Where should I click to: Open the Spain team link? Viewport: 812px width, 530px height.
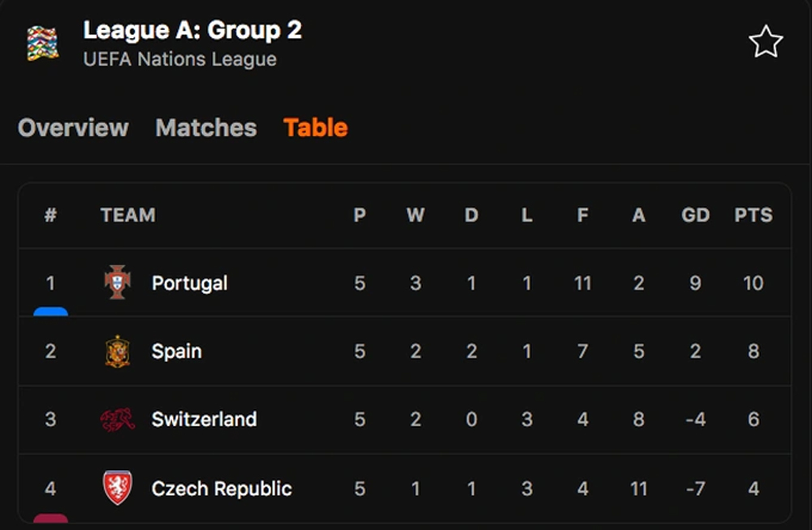[176, 351]
